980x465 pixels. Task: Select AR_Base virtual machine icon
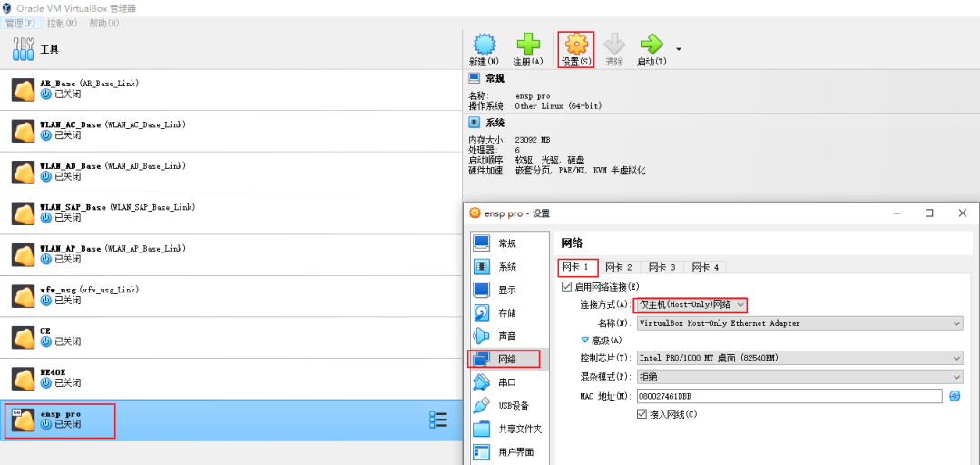(24, 90)
